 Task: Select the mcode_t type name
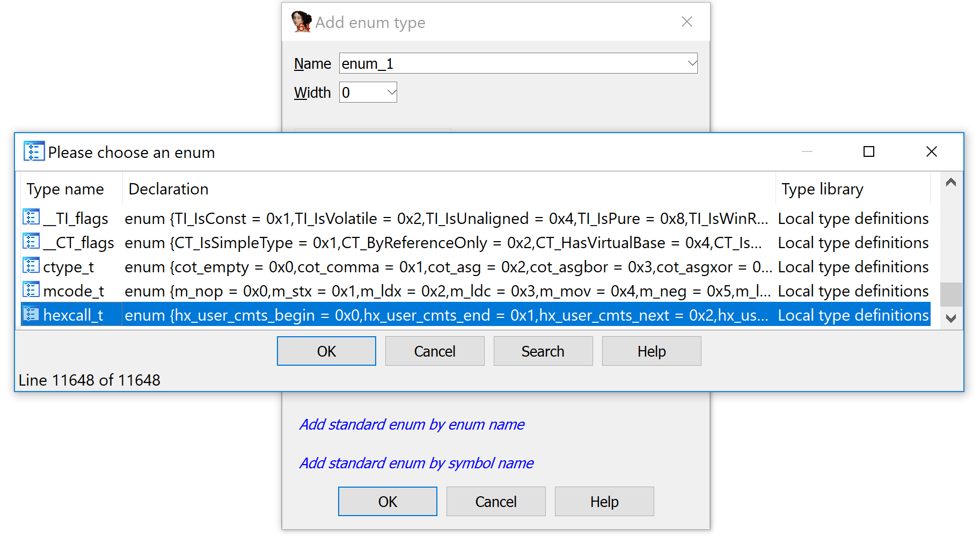[74, 291]
